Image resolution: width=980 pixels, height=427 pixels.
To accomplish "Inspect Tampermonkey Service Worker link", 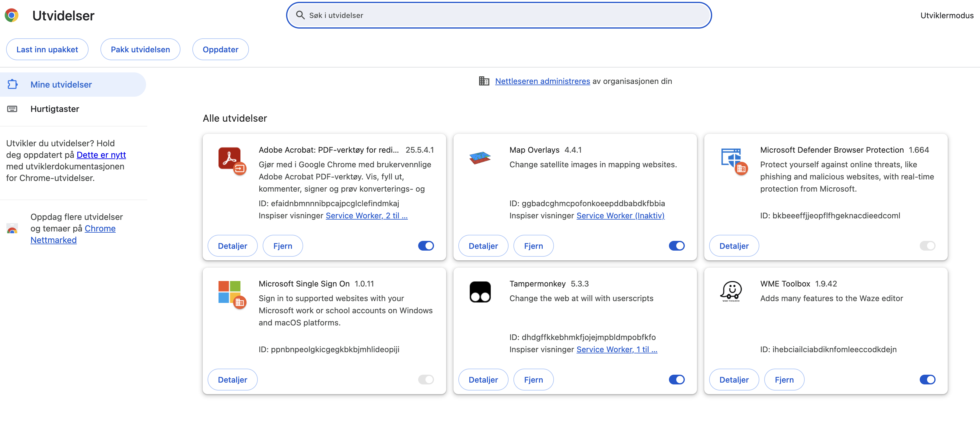I will pos(617,349).
